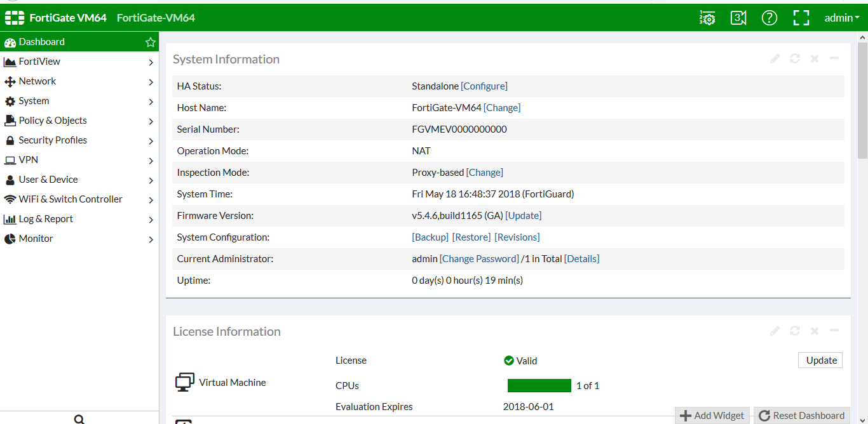Refresh the System Information widget

pyautogui.click(x=795, y=59)
